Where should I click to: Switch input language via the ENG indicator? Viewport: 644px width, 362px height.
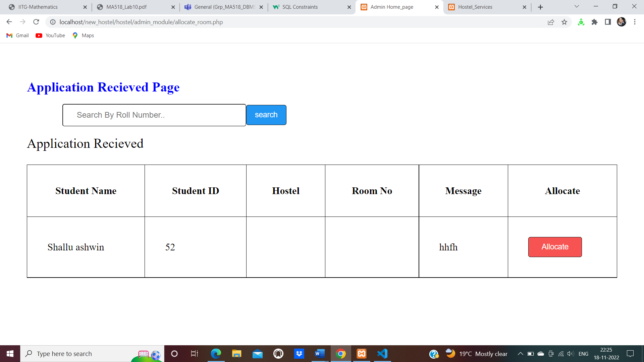[x=584, y=353]
